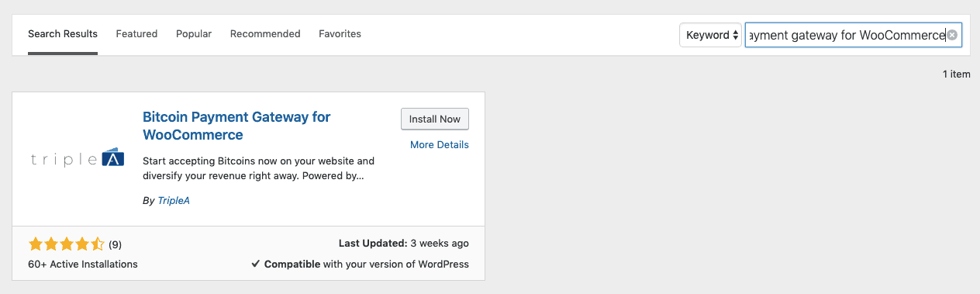Visit the TripleA author link
Image resolution: width=980 pixels, height=294 pixels.
coord(174,200)
